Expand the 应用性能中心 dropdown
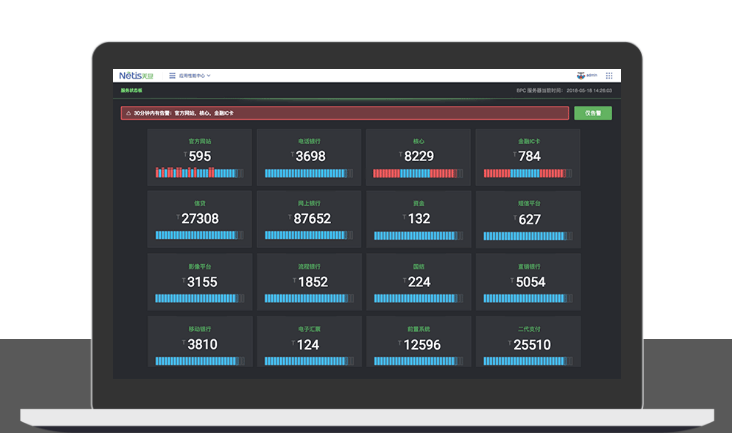The height and width of the screenshot is (433, 732). pos(194,75)
